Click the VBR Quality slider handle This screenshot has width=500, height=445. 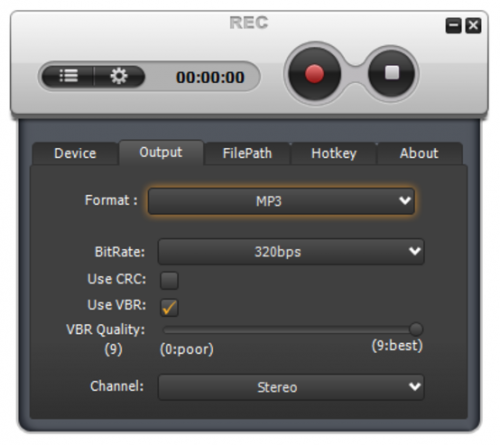point(416,329)
